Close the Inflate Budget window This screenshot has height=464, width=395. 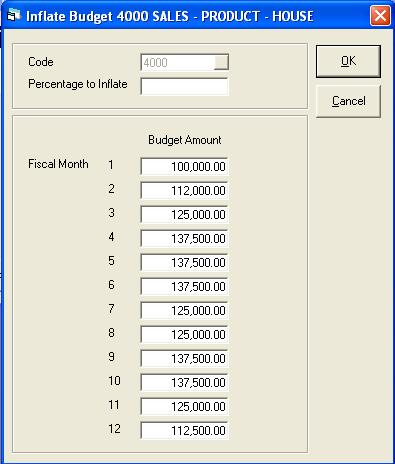coord(380,16)
